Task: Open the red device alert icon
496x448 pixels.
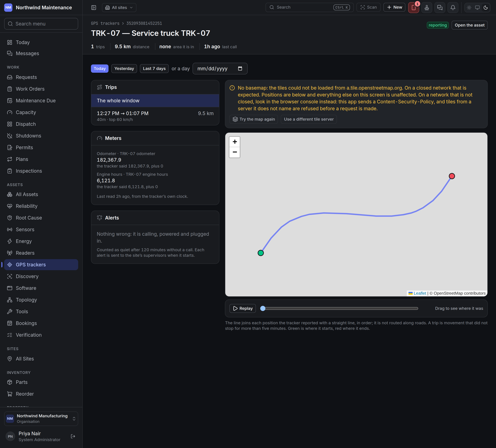Action: [x=414, y=7]
